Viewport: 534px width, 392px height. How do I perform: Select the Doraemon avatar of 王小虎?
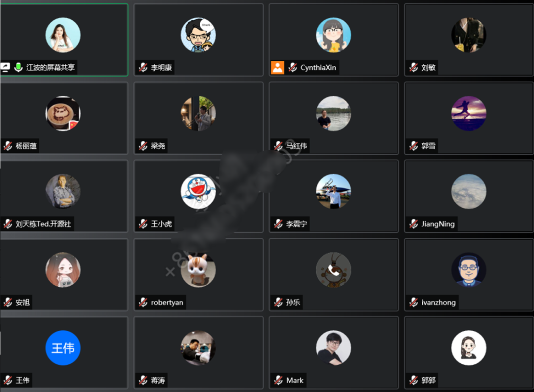198,191
